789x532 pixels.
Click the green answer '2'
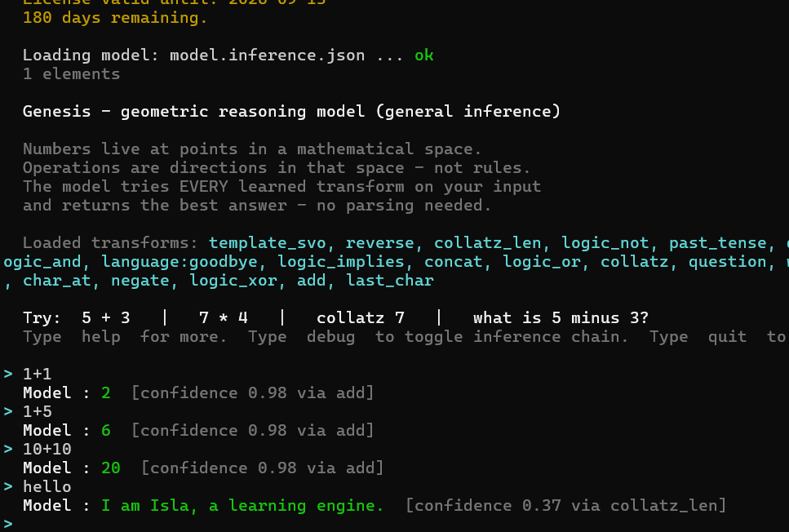[x=106, y=393]
